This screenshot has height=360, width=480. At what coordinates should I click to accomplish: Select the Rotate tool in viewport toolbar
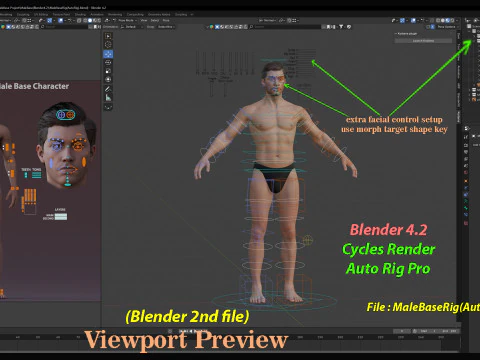108,62
